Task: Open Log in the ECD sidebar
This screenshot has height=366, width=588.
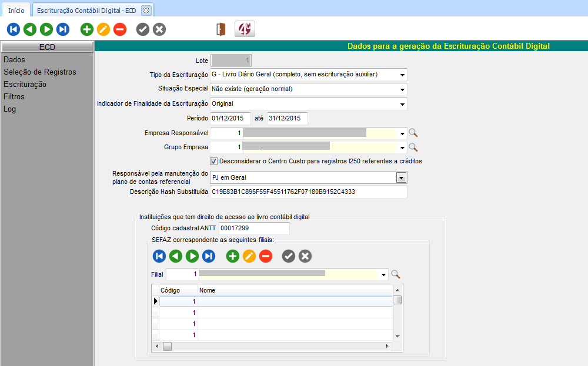Action: [10, 109]
